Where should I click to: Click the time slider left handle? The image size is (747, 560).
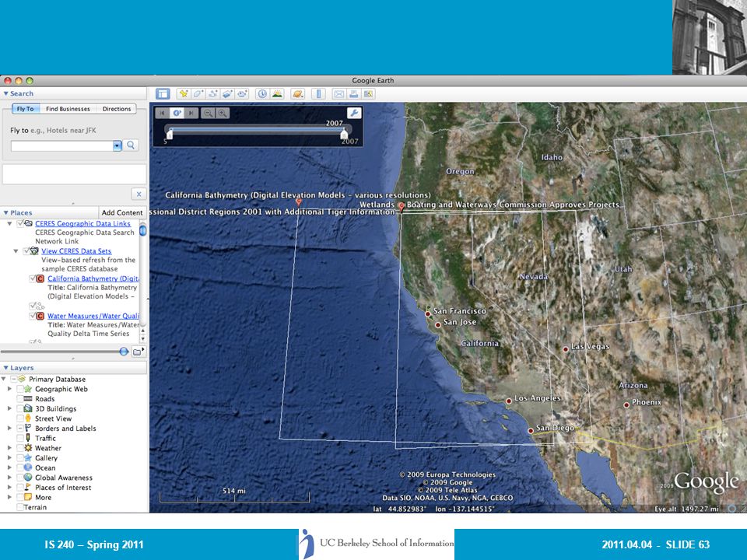click(x=170, y=135)
